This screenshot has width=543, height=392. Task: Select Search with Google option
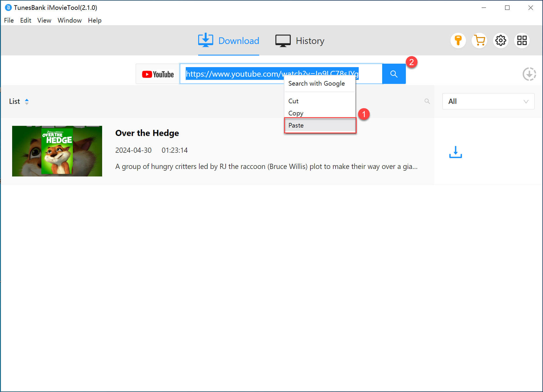pos(316,83)
